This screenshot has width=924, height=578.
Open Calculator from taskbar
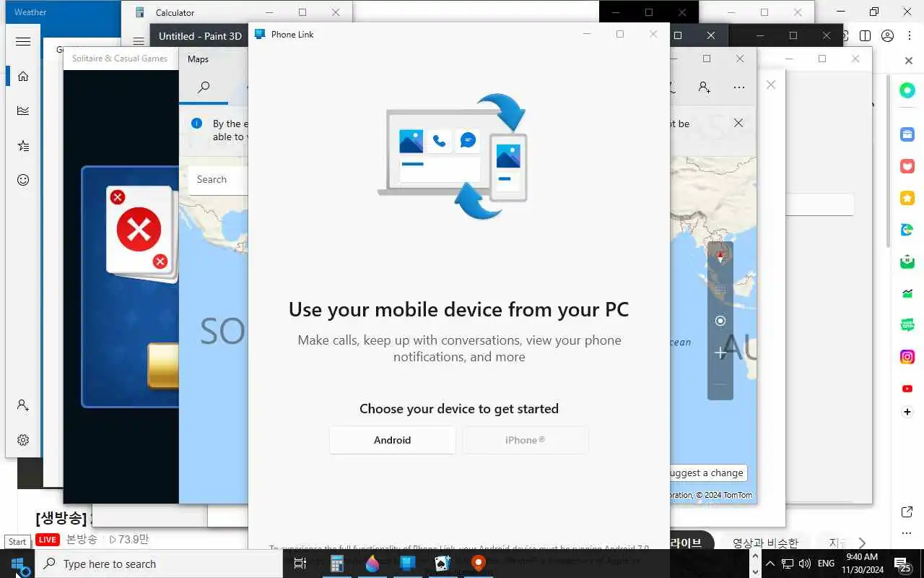[336, 564]
